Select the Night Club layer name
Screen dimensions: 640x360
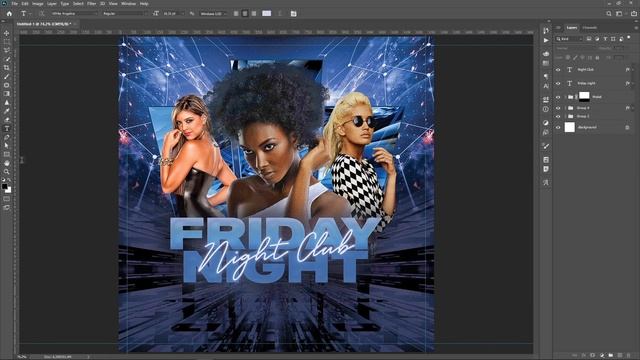(586, 70)
